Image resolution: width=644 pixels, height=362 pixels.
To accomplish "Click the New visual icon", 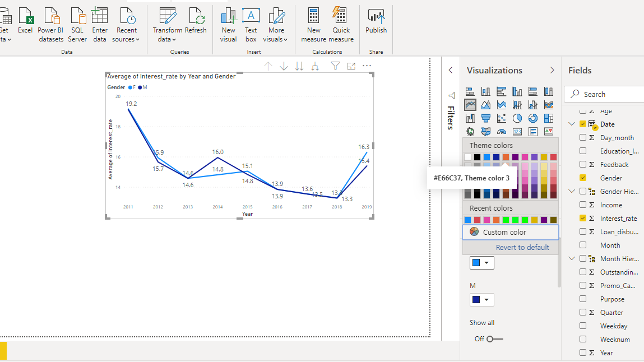I will tap(228, 16).
